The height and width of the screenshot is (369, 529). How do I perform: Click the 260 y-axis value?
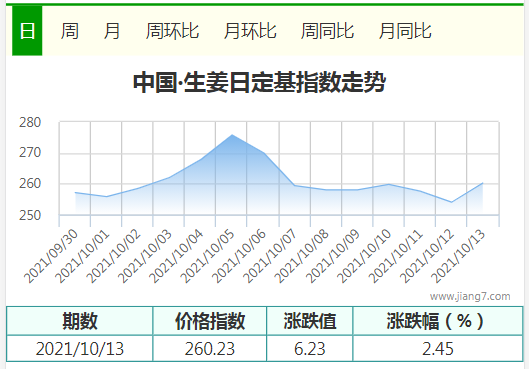30,183
